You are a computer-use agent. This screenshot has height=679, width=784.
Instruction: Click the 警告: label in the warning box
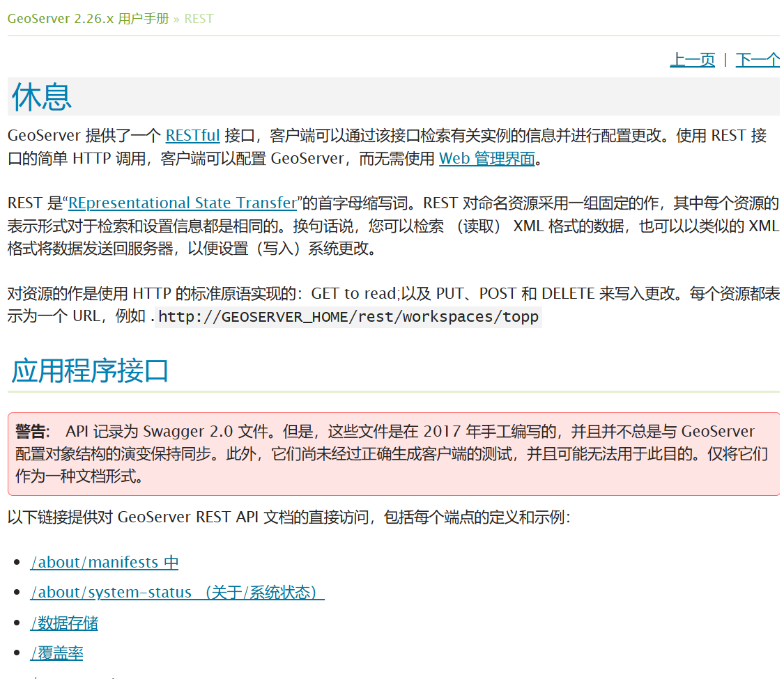click(x=32, y=430)
